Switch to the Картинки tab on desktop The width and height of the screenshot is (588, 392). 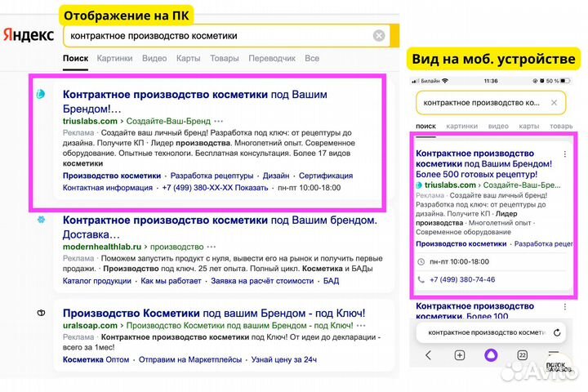tap(114, 58)
